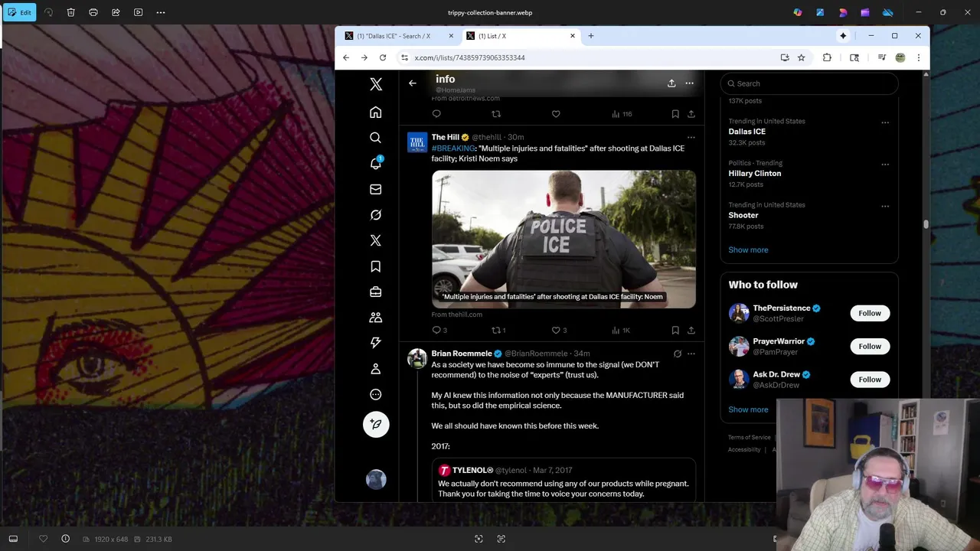Open X Messages envelope
Viewport: 980px width, 551px height.
coord(375,189)
